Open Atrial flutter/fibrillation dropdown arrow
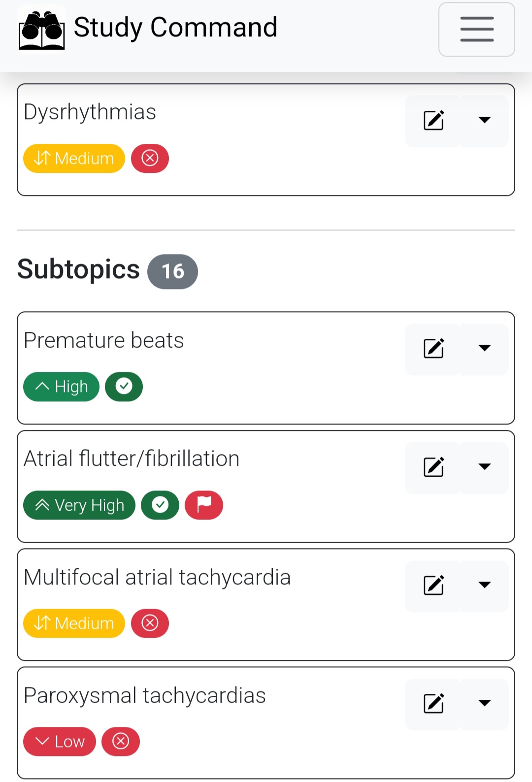 pos(485,467)
